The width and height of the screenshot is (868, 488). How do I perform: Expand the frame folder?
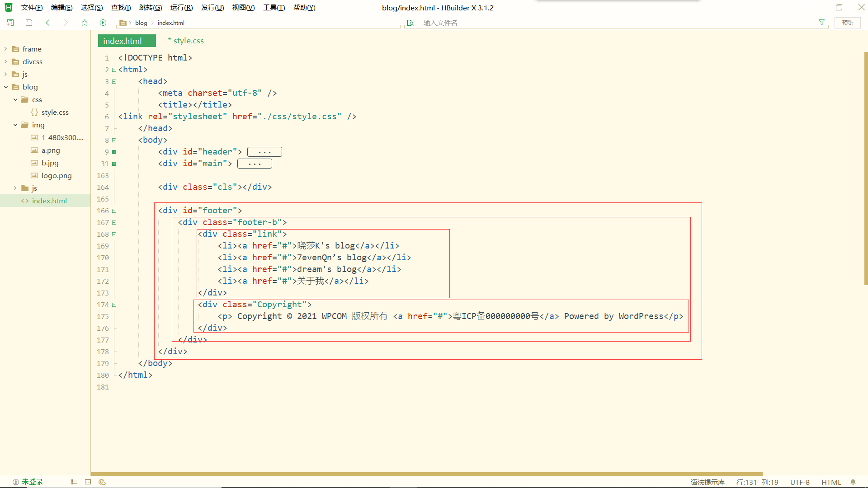(x=5, y=49)
